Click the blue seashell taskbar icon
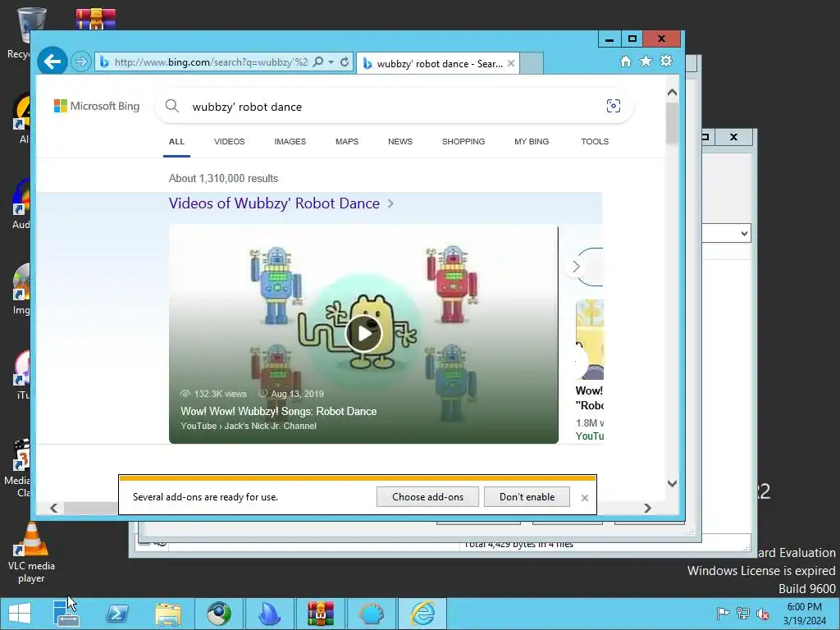The height and width of the screenshot is (630, 840). (x=372, y=614)
